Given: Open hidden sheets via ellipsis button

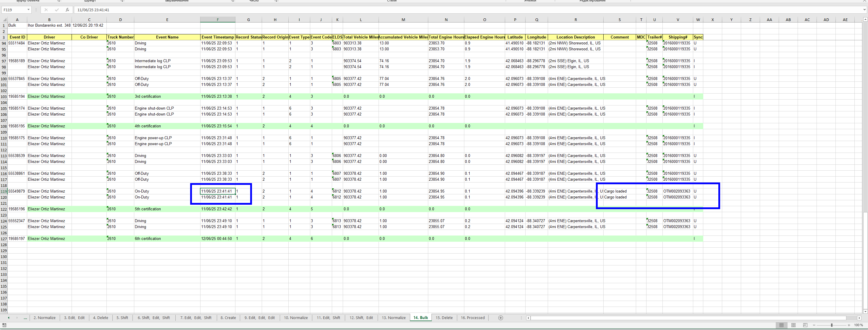Looking at the screenshot, I should pos(25,318).
